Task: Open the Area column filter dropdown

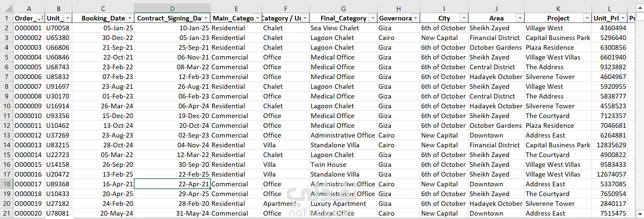Action: 520,18
